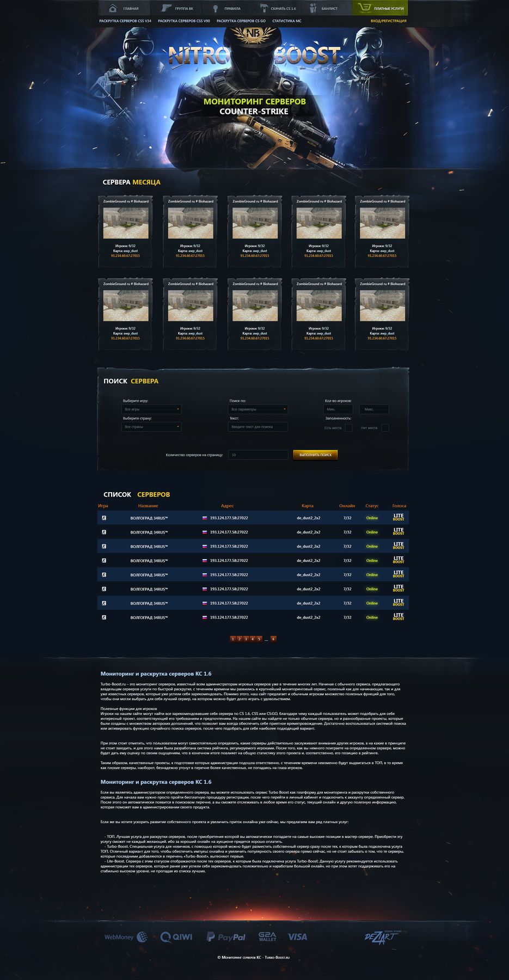This screenshot has height=980, width=509.
Task: Open Статистика МС page
Action: [287, 21]
